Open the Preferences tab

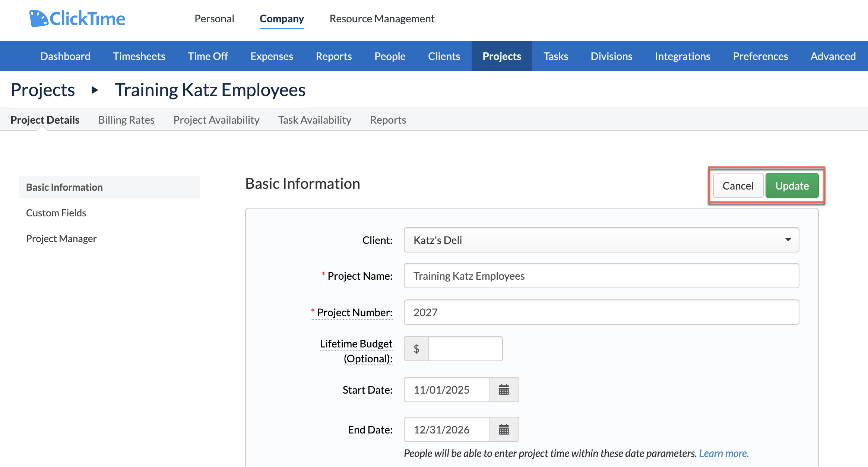pos(760,56)
